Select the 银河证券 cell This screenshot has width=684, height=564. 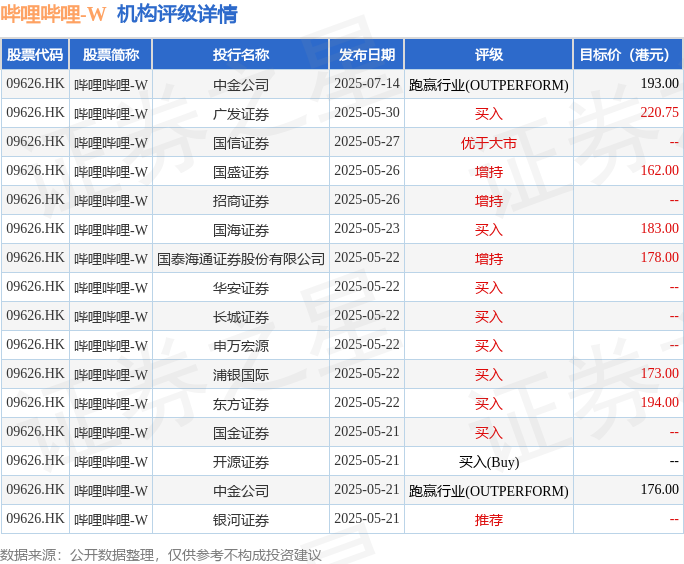241,520
